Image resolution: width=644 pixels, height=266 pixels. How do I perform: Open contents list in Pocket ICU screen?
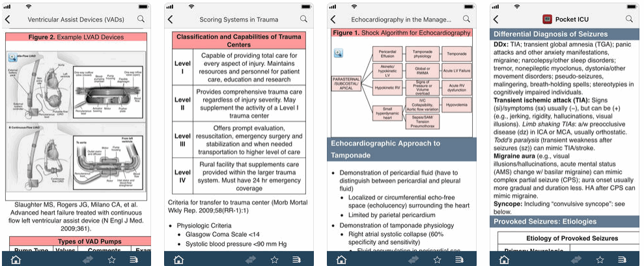pos(622,259)
